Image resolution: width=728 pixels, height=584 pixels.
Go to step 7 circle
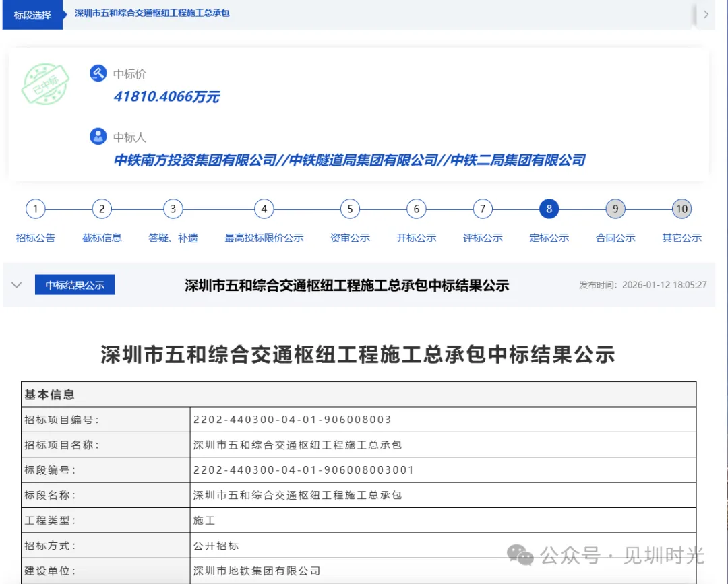[483, 209]
